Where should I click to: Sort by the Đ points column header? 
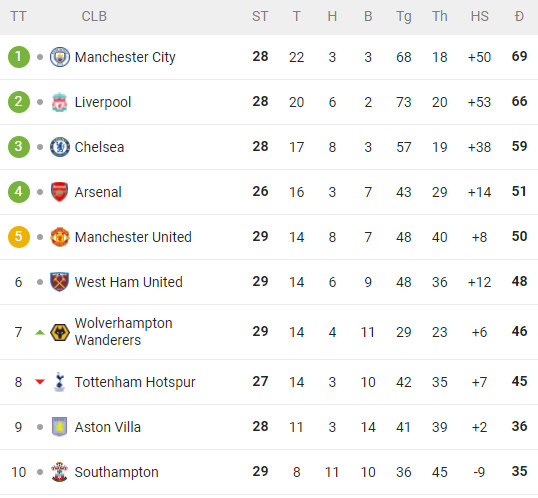519,16
